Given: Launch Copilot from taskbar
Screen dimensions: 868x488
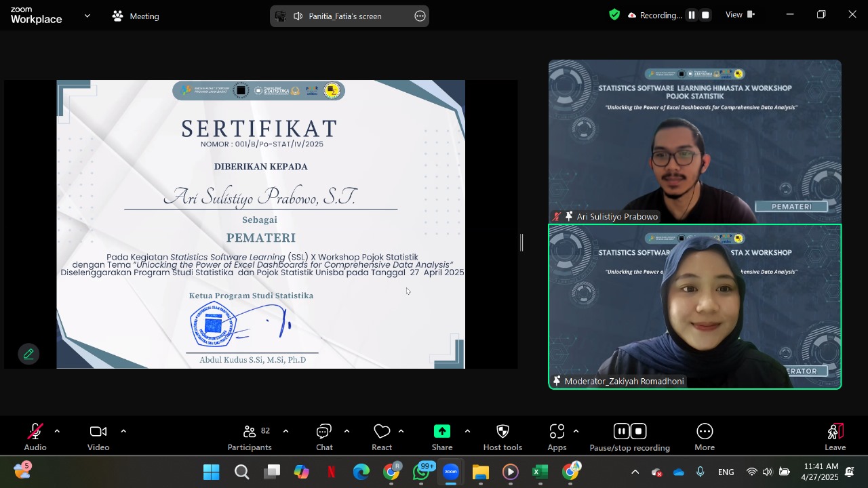Looking at the screenshot, I should pyautogui.click(x=302, y=472).
